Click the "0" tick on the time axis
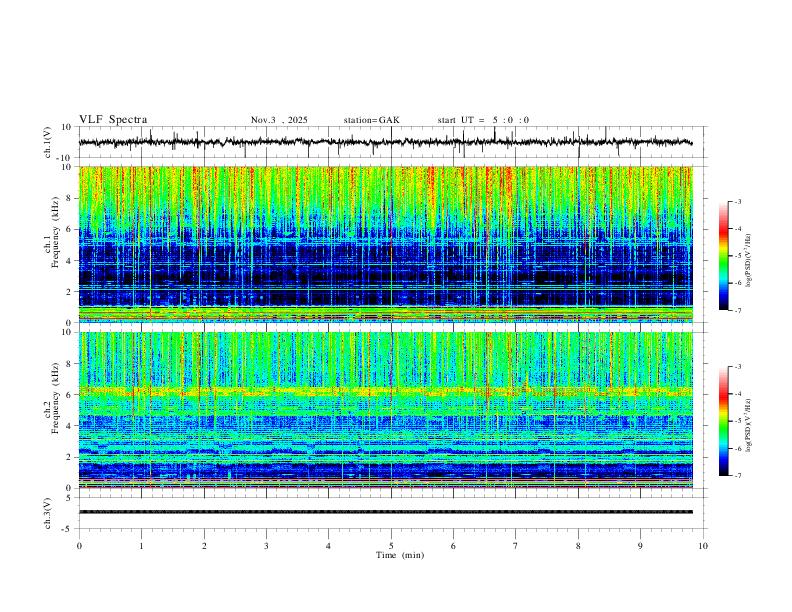This screenshot has width=792, height=612. 79,546
